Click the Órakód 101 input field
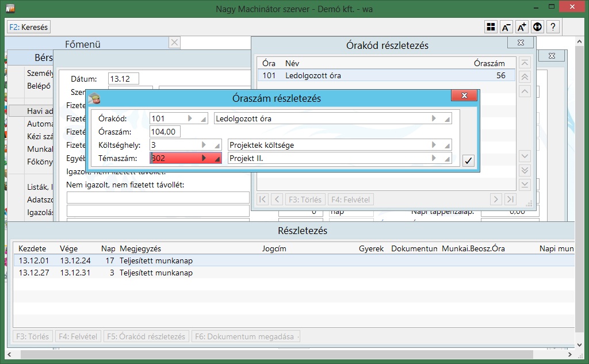 point(167,118)
